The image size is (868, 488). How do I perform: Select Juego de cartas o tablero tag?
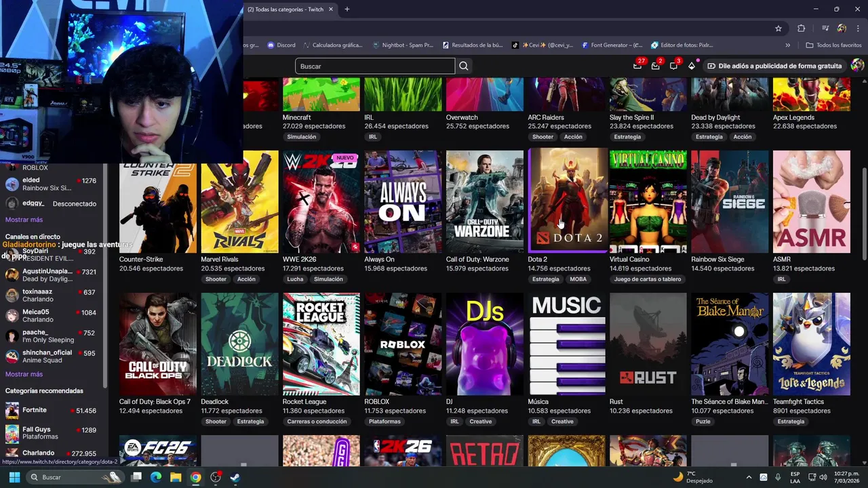(648, 279)
